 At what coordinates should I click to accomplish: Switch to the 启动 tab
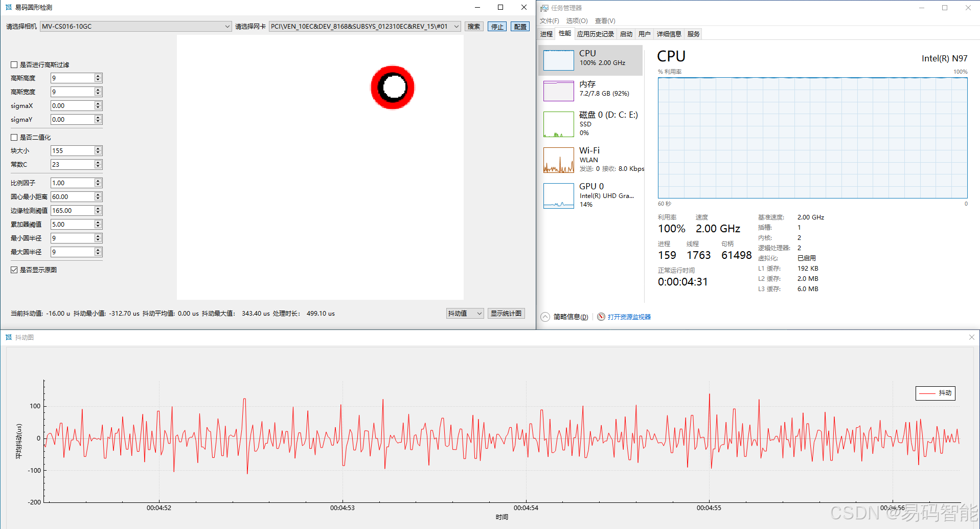(x=626, y=34)
